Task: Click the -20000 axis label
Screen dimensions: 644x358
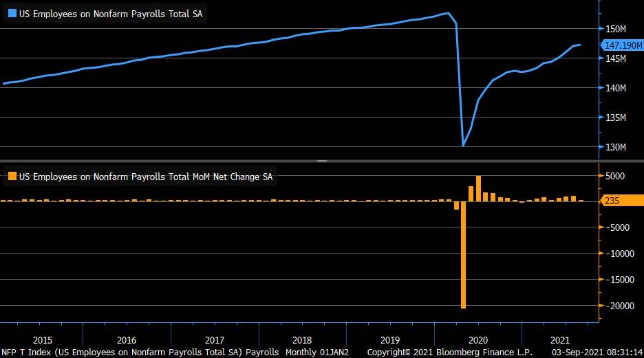Action: [x=620, y=306]
